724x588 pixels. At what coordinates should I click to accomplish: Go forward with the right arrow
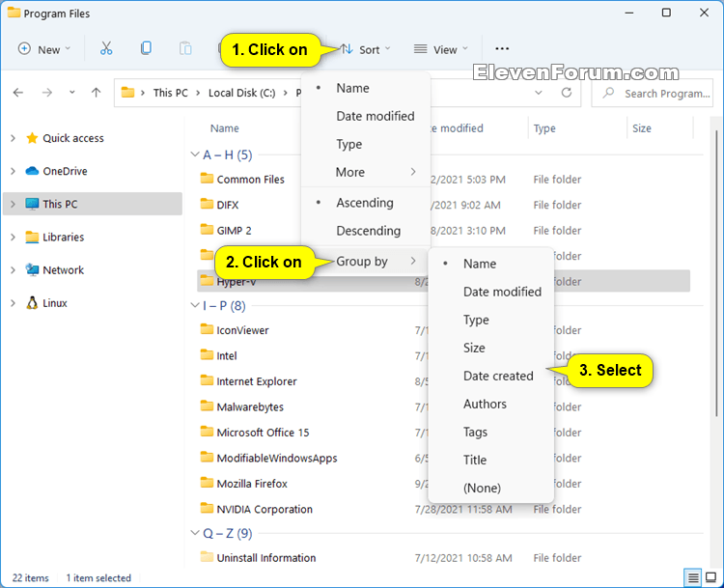click(x=47, y=93)
